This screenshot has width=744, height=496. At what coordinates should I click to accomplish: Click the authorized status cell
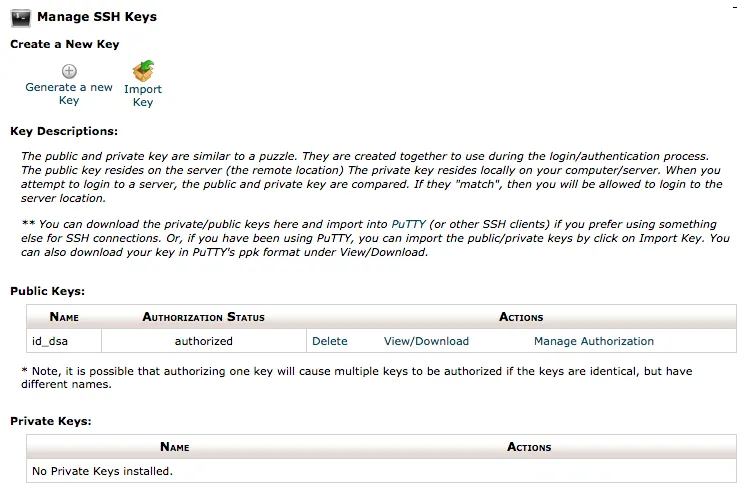click(204, 341)
